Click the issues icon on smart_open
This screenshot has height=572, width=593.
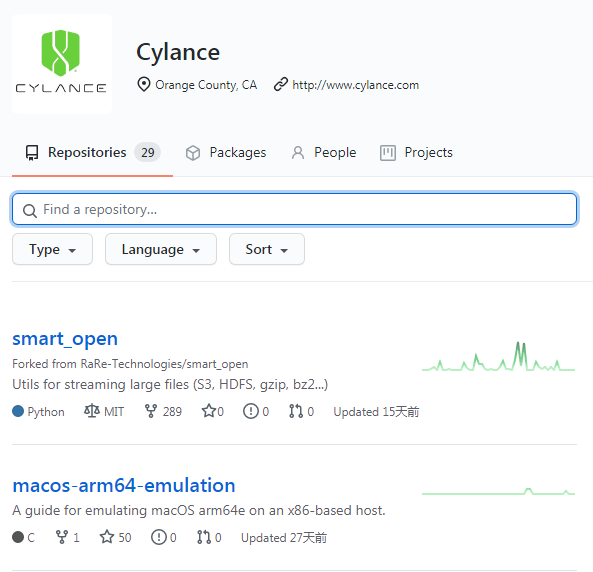[x=251, y=411]
